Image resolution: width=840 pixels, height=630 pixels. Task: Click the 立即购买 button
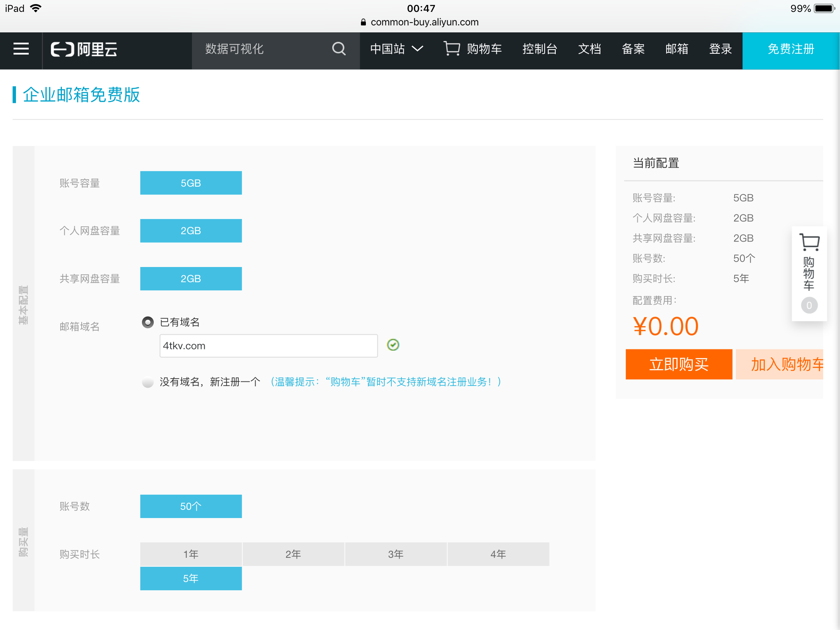678,364
